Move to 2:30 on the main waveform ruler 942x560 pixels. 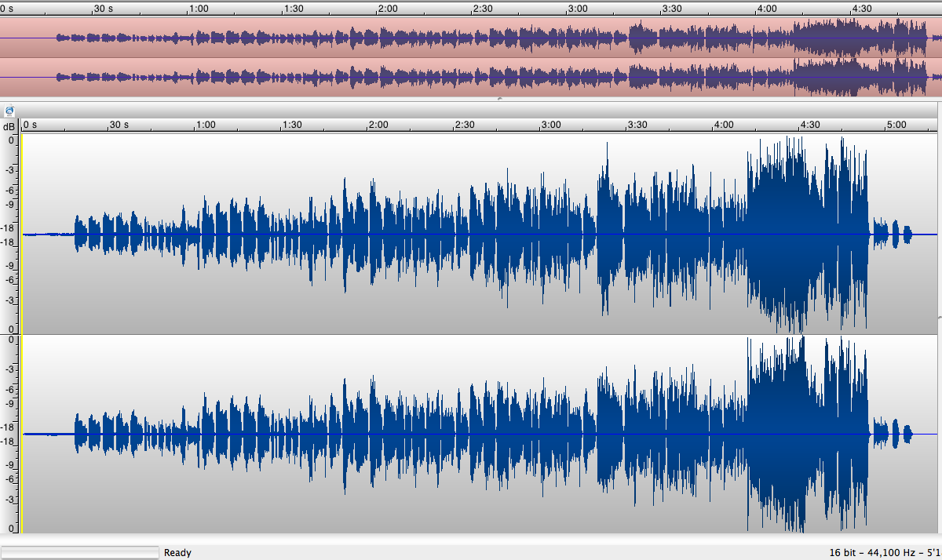(465, 125)
